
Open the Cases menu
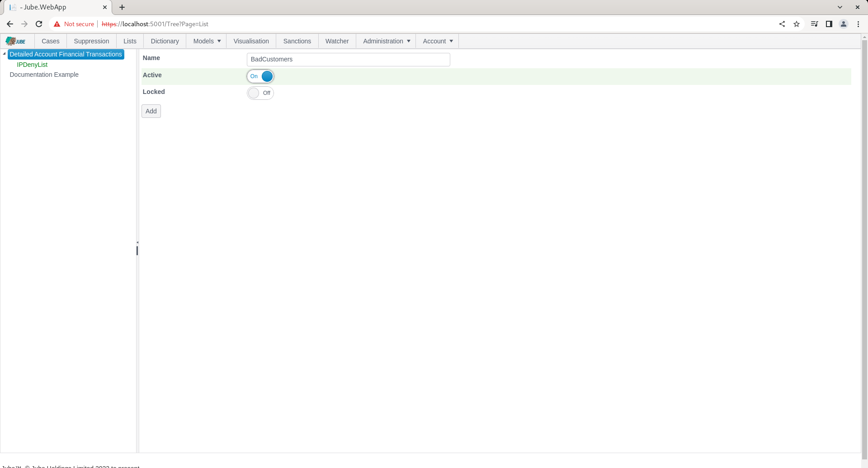coord(51,41)
